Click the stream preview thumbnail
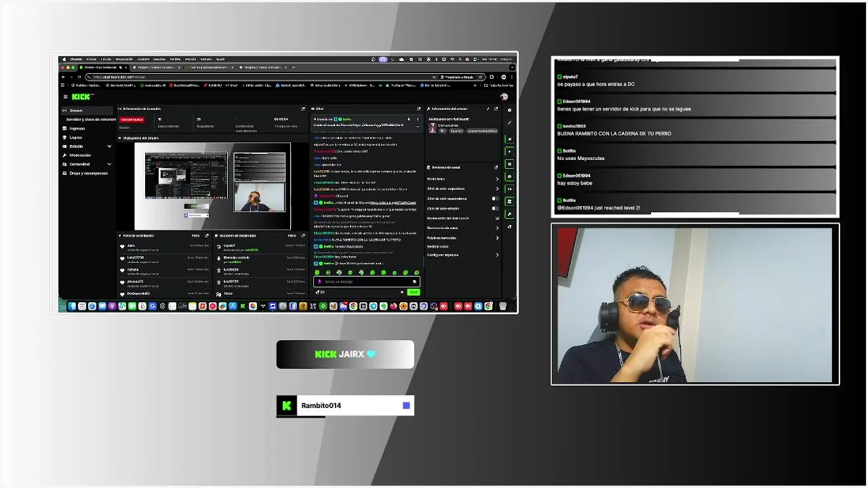Image resolution: width=868 pixels, height=488 pixels. (212, 186)
